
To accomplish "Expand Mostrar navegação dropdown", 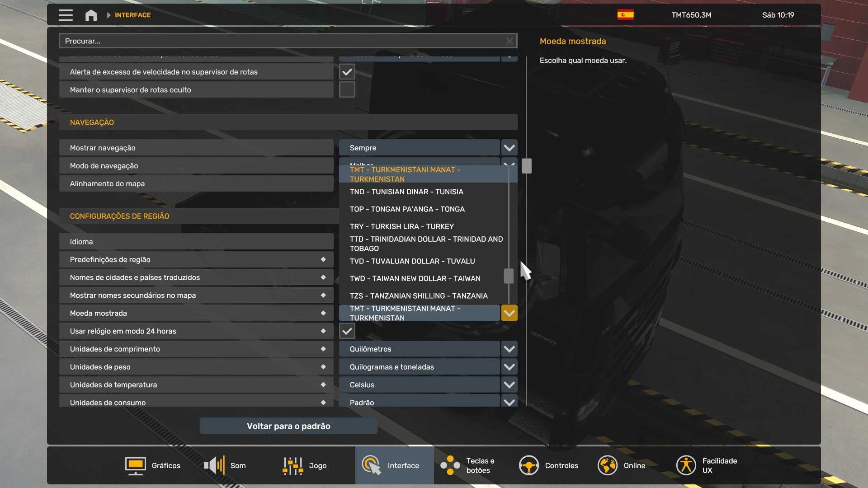I will pyautogui.click(x=509, y=148).
